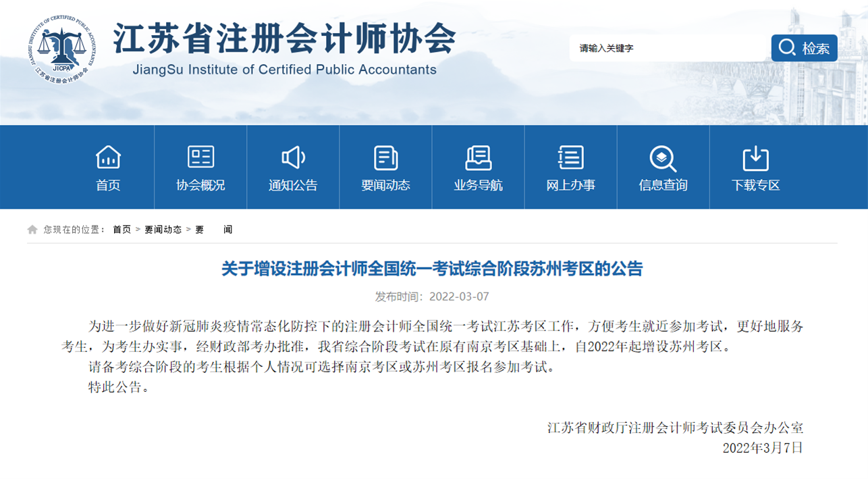Viewport: 868px width, 479px height.
Task: Open the 首页 navigation label
Action: 108,185
